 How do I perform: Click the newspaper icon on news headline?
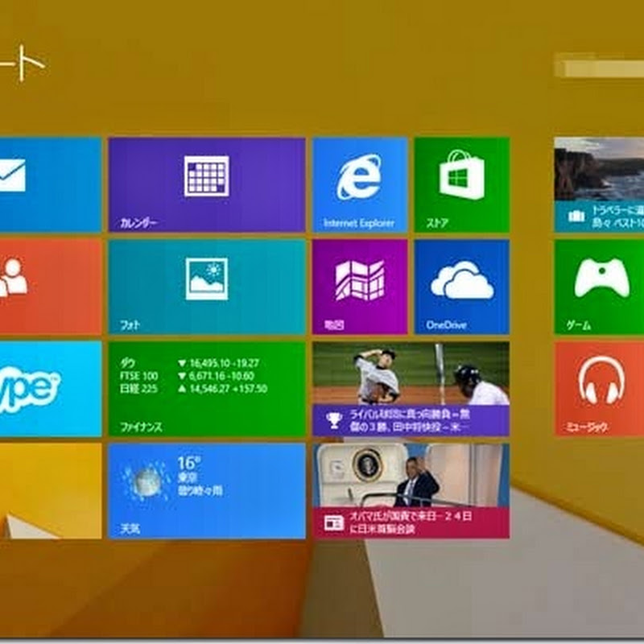point(333,522)
